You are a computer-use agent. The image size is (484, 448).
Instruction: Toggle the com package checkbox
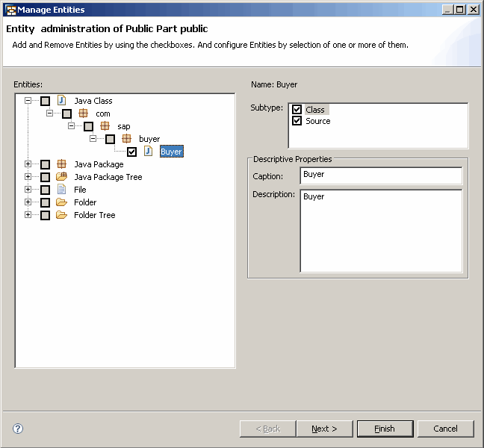pos(66,113)
